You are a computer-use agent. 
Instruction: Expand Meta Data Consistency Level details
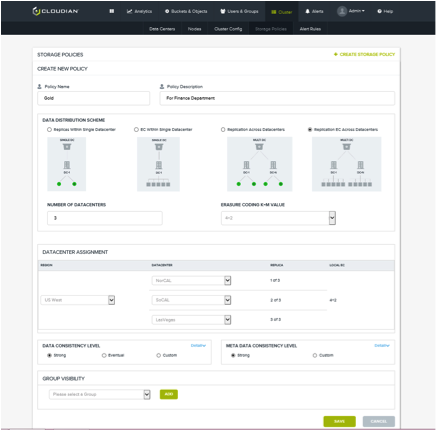click(x=382, y=346)
